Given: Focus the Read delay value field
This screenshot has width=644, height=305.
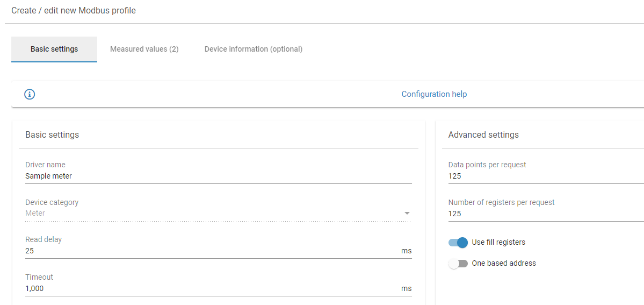Looking at the screenshot, I should point(209,251).
